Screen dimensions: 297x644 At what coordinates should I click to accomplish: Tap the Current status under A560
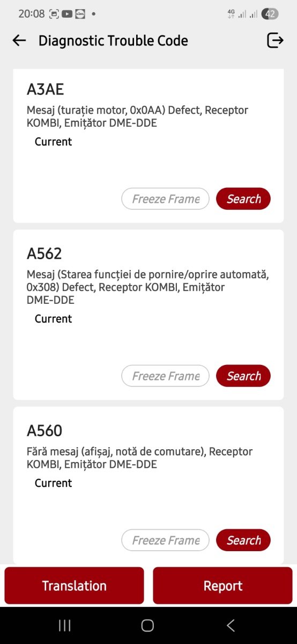[x=53, y=483]
